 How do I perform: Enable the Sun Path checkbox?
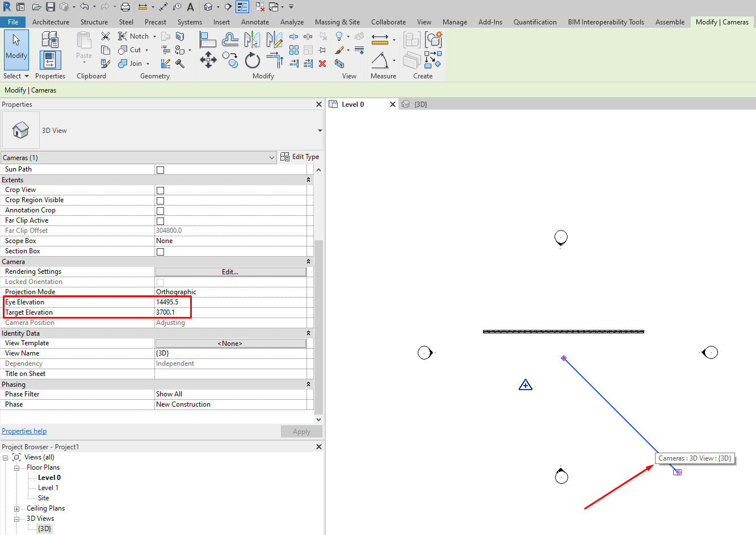click(159, 169)
